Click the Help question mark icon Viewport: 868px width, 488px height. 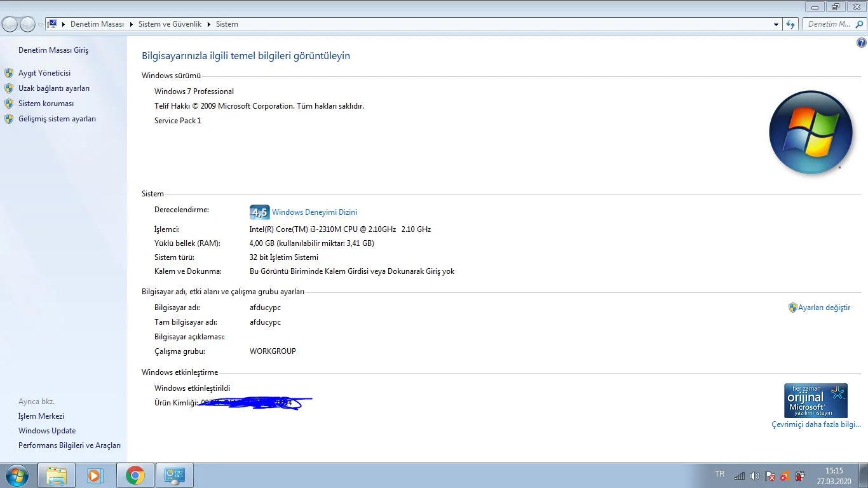pos(861,41)
